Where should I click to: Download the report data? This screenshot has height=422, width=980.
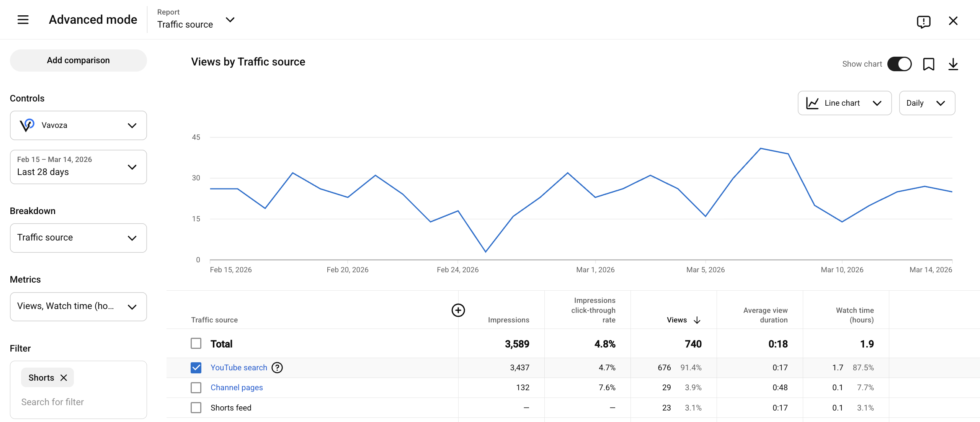pyautogui.click(x=953, y=64)
